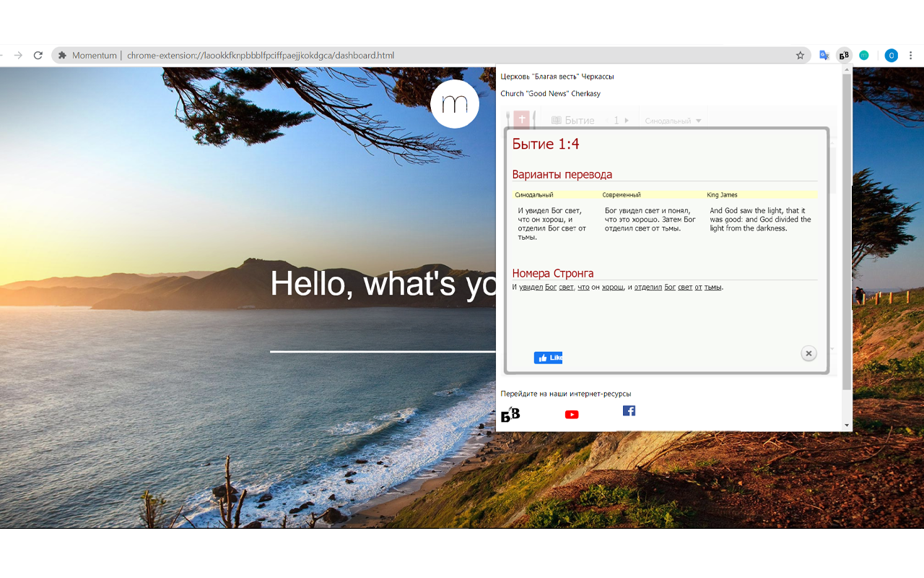The height and width of the screenshot is (578, 924).
Task: Click the name input line on Momentum page
Action: point(383,351)
